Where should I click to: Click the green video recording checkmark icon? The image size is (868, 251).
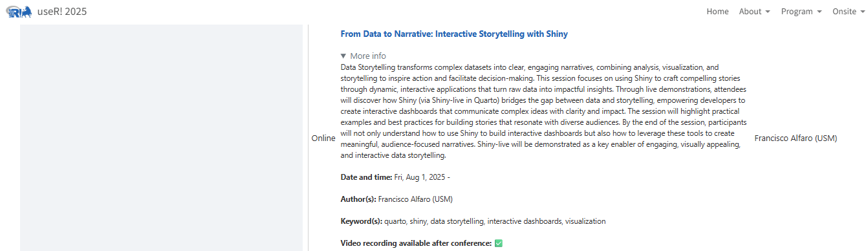(x=498, y=243)
